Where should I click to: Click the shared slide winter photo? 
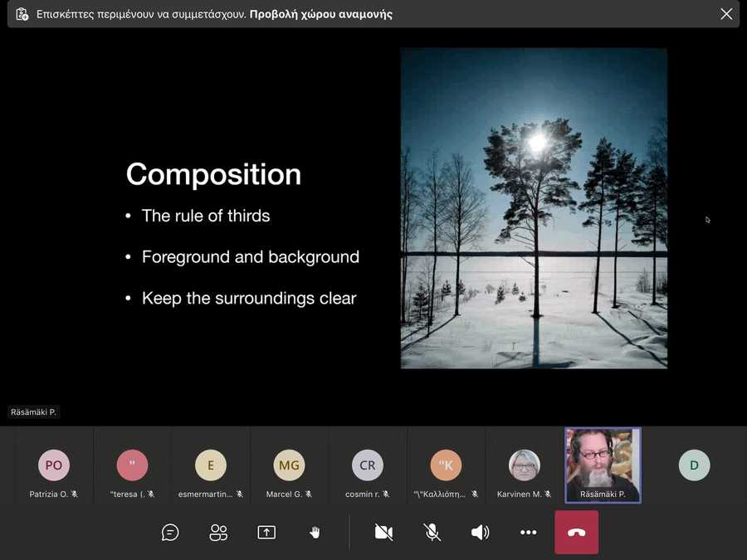[534, 208]
